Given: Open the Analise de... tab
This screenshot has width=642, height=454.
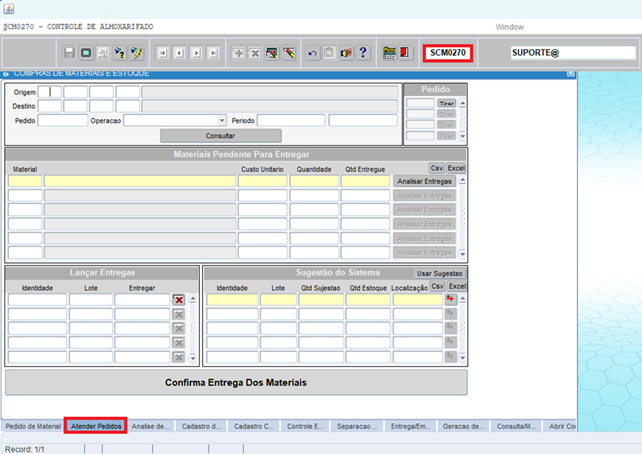Looking at the screenshot, I should click(150, 426).
